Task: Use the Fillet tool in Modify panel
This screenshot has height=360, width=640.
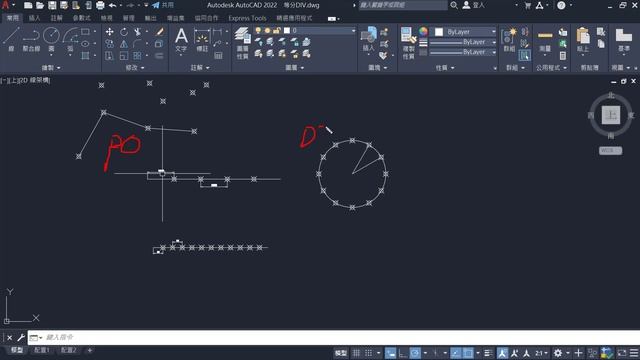Action: tap(138, 44)
